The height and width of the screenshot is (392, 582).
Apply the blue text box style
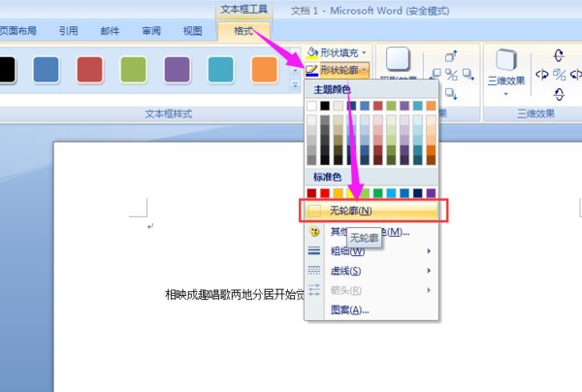point(46,70)
